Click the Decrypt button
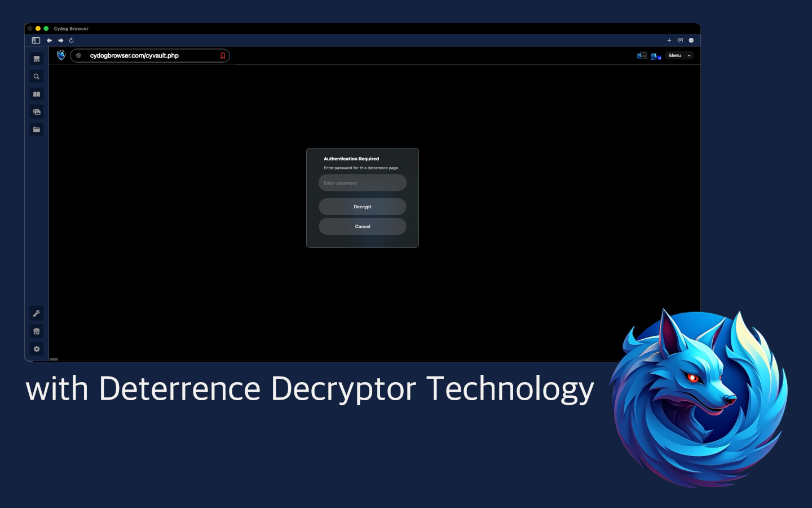Screen dimensions: 812x508 pyautogui.click(x=363, y=207)
